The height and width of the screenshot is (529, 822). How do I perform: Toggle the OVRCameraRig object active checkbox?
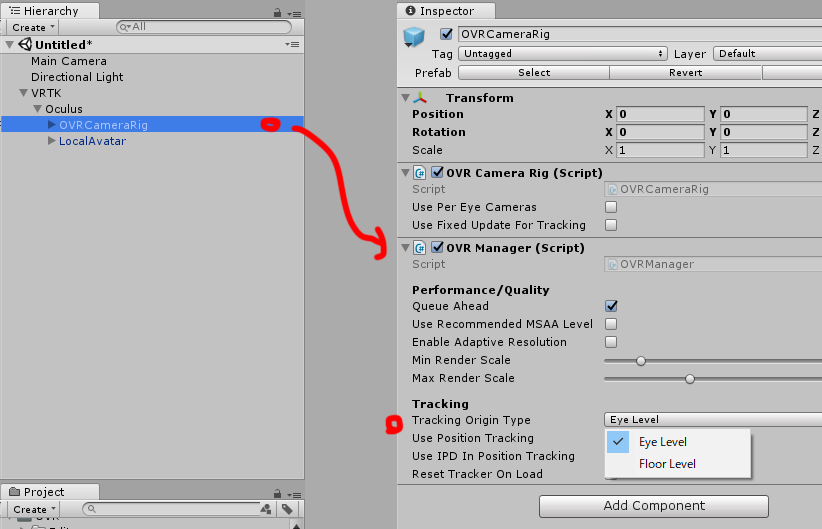coord(446,34)
